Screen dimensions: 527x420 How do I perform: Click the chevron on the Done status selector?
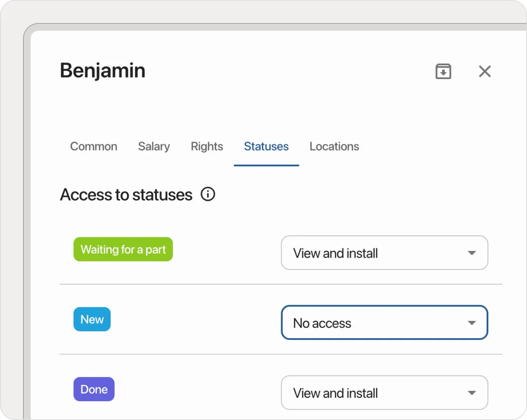click(472, 393)
